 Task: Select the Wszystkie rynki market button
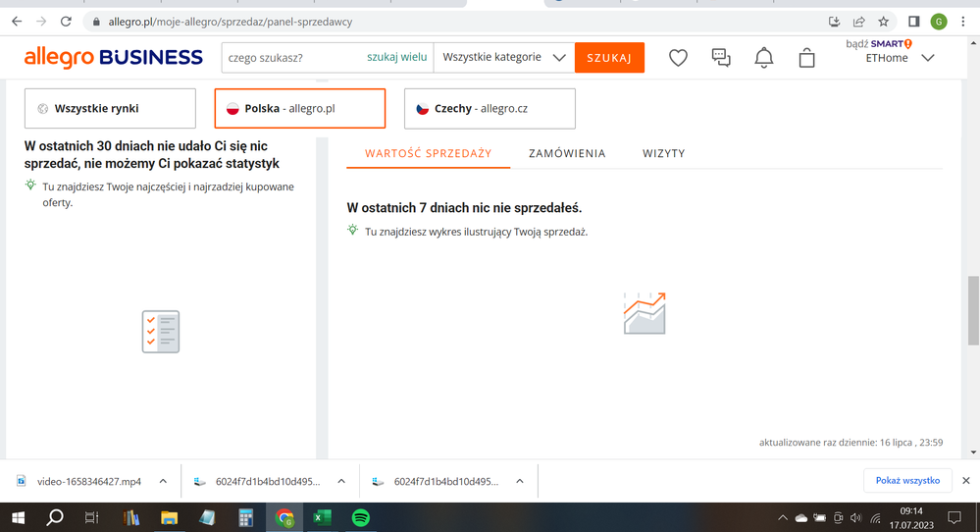click(x=110, y=108)
